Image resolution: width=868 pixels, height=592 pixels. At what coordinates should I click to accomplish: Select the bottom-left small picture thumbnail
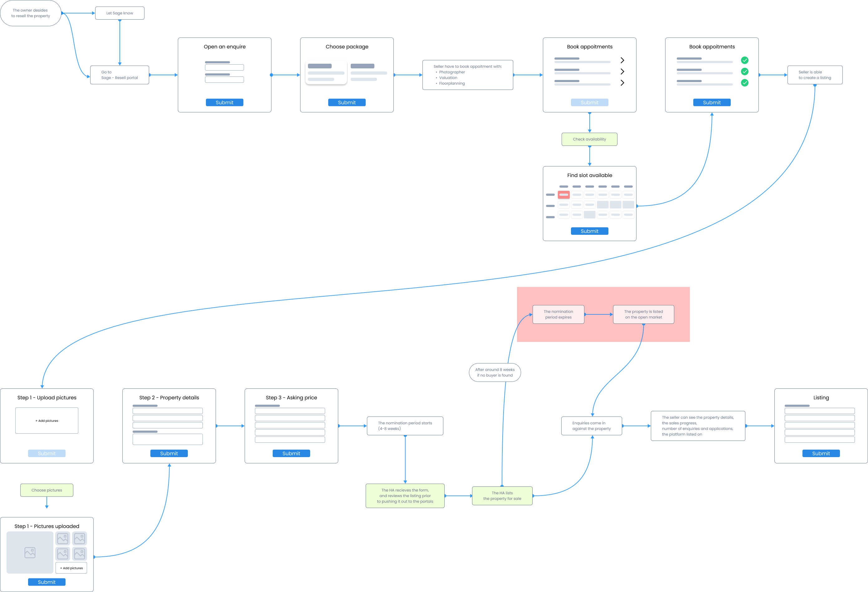coord(63,554)
